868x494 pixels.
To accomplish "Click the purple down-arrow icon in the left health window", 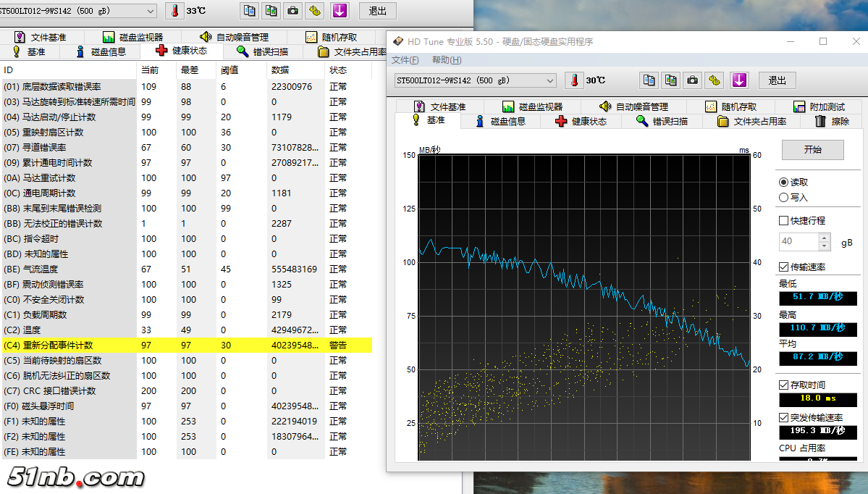I will click(340, 11).
